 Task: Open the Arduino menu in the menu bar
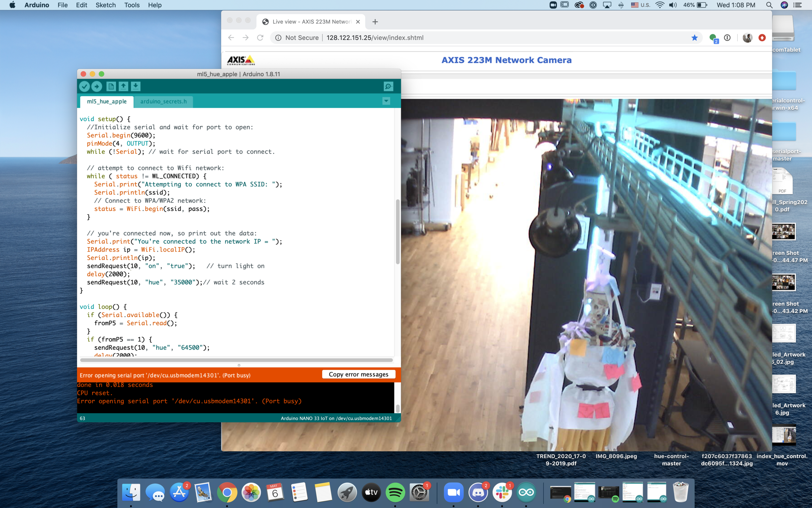click(37, 5)
